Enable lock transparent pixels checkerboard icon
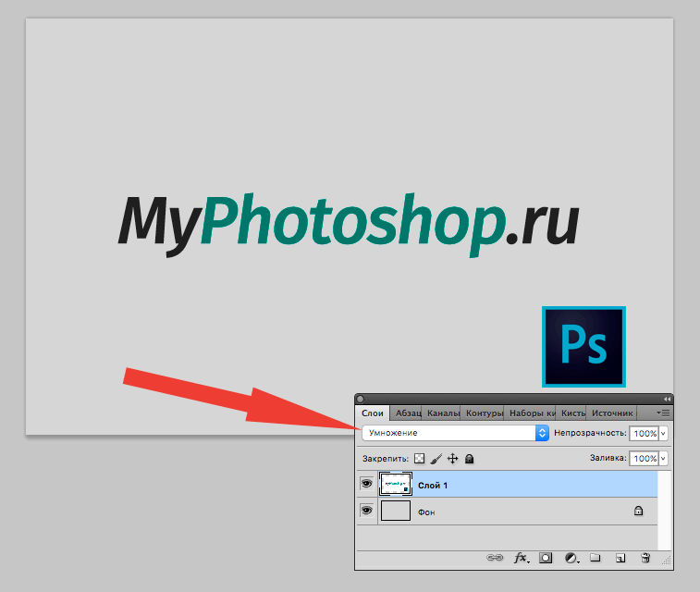Viewport: 700px width, 592px height. point(419,458)
